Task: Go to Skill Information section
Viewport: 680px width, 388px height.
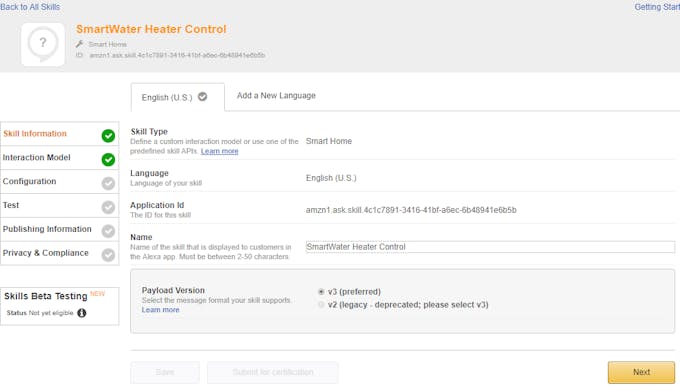Action: (59, 134)
